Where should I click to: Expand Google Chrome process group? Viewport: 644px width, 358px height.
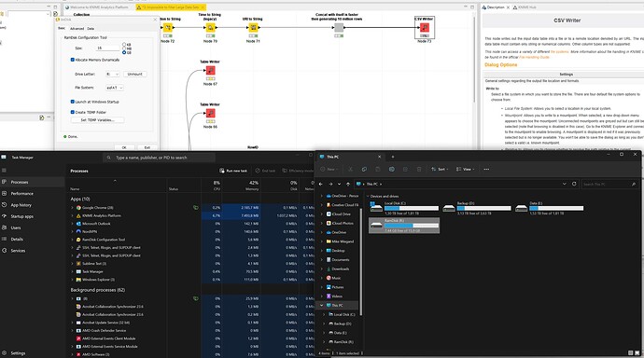click(x=72, y=208)
